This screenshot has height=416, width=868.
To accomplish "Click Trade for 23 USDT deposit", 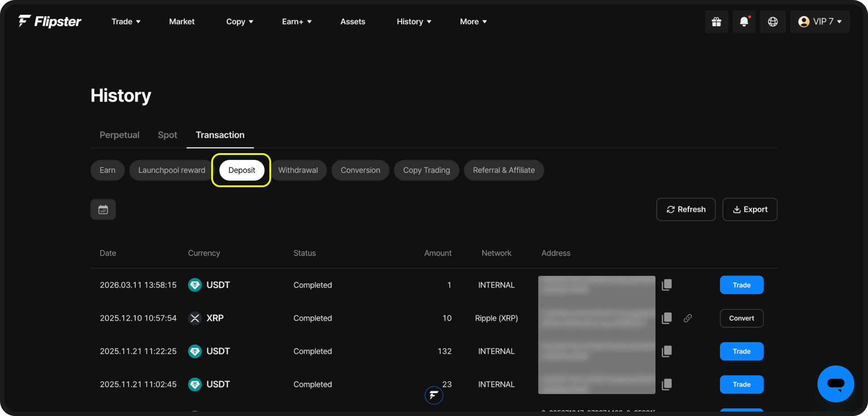I will pos(741,384).
